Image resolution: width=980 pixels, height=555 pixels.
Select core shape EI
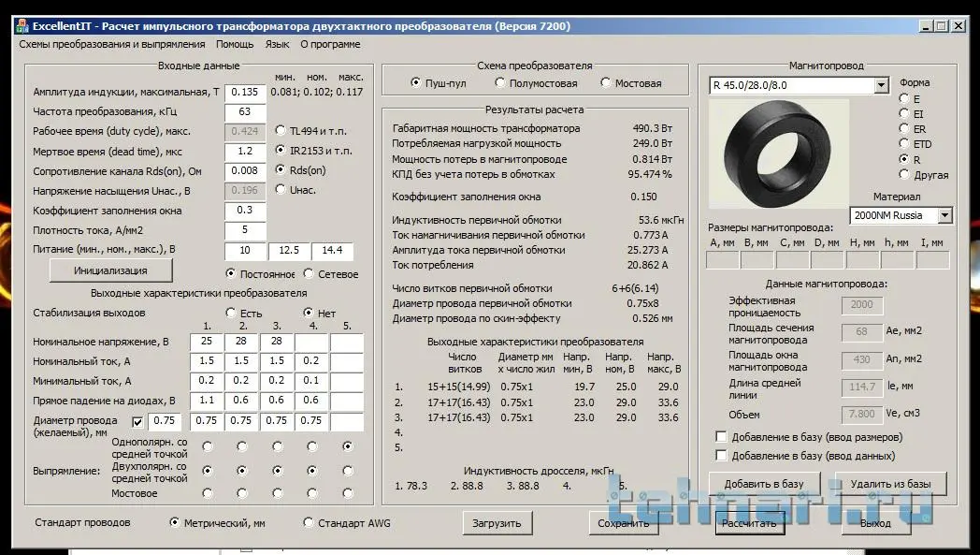click(x=903, y=113)
